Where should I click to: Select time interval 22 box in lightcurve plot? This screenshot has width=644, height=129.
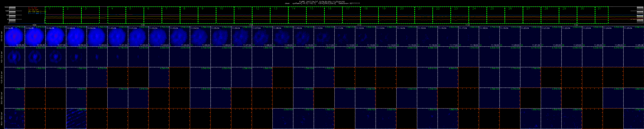[442, 15]
